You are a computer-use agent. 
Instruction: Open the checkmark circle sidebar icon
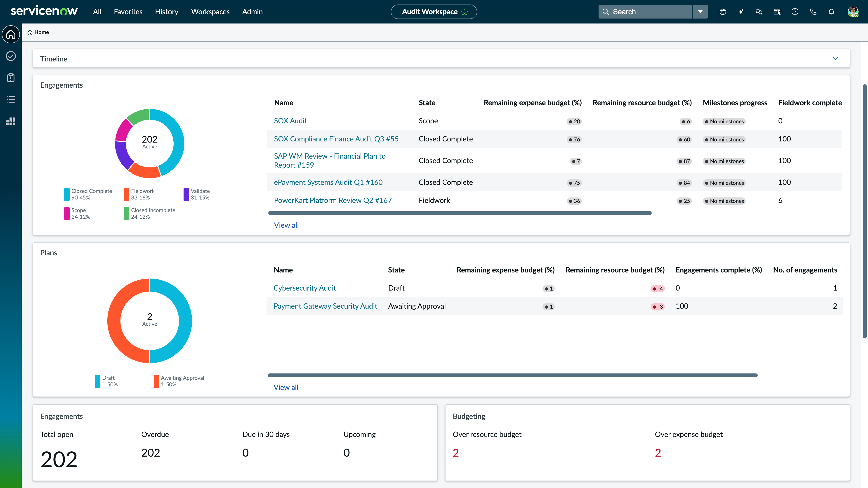11,56
